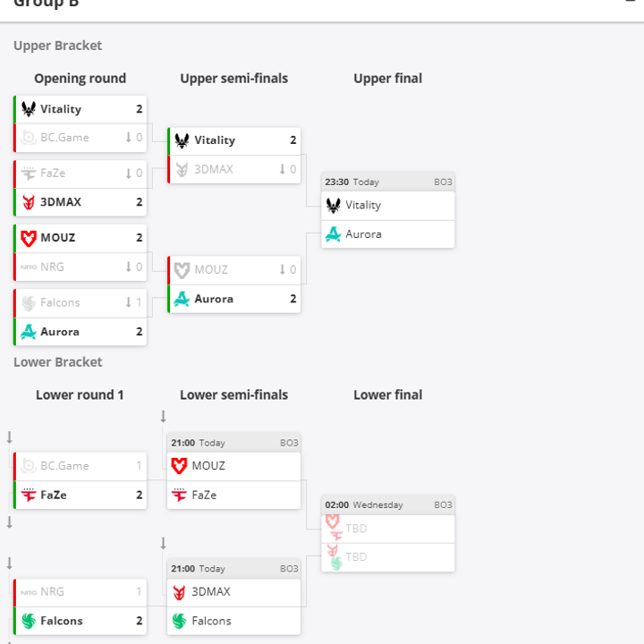Open the BC.Game team name in the opening round
The image size is (644, 644).
pyautogui.click(x=64, y=138)
